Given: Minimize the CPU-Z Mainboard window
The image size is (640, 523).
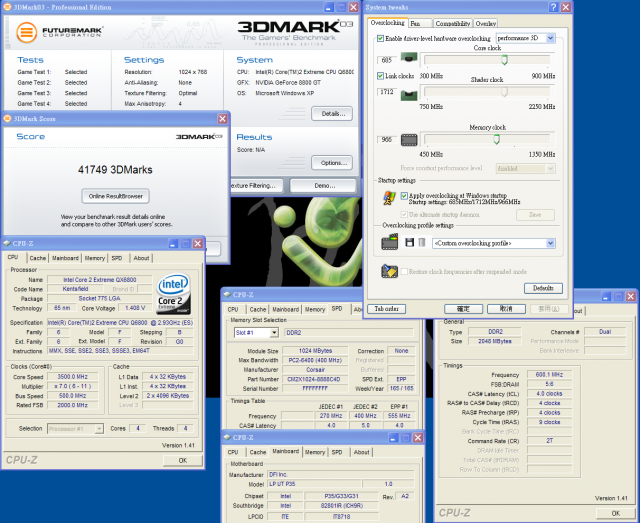Looking at the screenshot, I should (393, 438).
